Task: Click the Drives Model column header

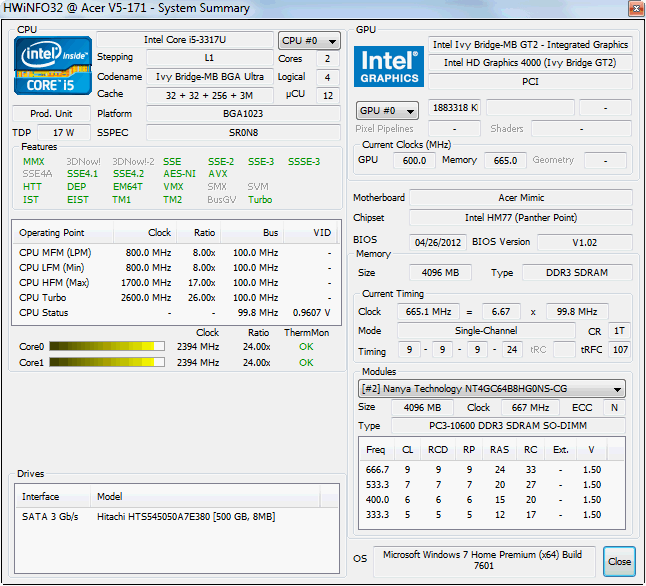Action: 205,497
